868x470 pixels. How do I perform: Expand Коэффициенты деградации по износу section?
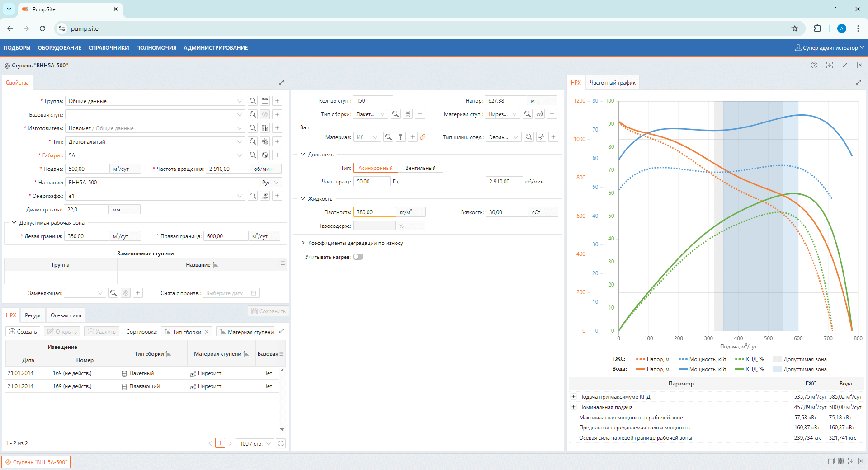303,243
